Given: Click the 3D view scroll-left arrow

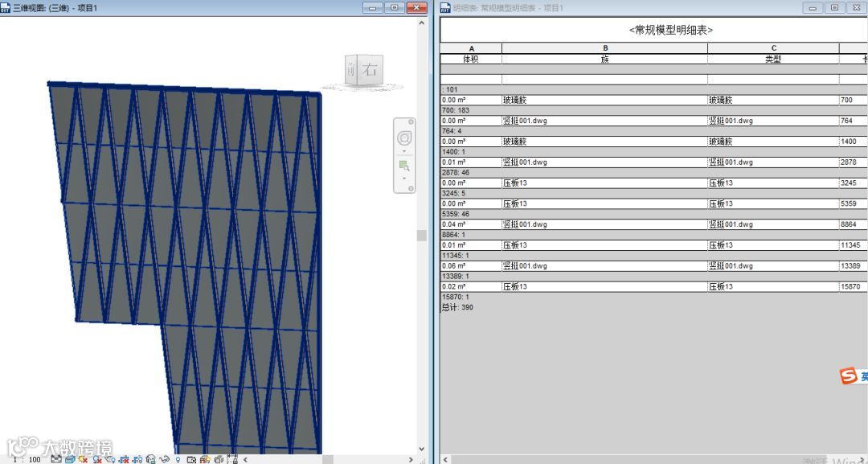Looking at the screenshot, I should pos(245,459).
